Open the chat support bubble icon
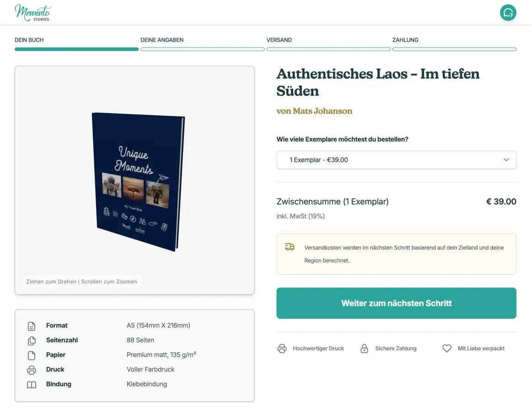 point(508,12)
